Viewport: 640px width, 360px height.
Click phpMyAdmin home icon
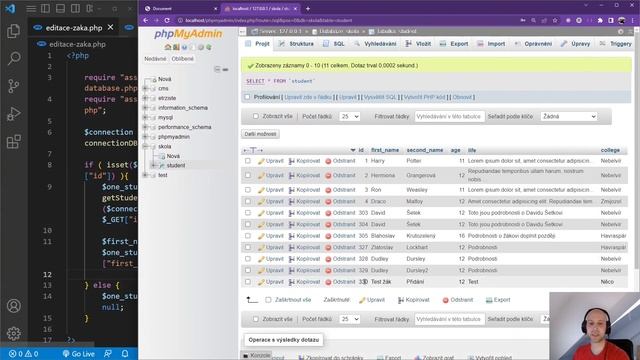point(168,47)
